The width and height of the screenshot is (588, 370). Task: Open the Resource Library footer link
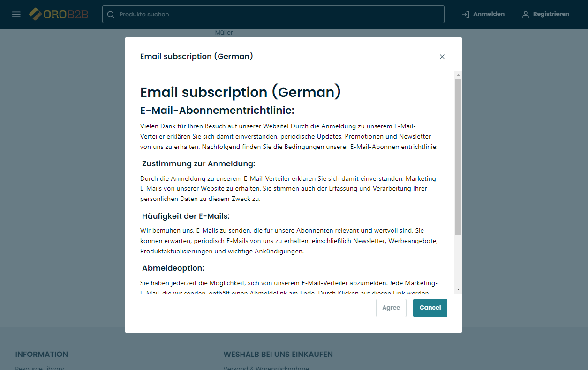[39, 367]
